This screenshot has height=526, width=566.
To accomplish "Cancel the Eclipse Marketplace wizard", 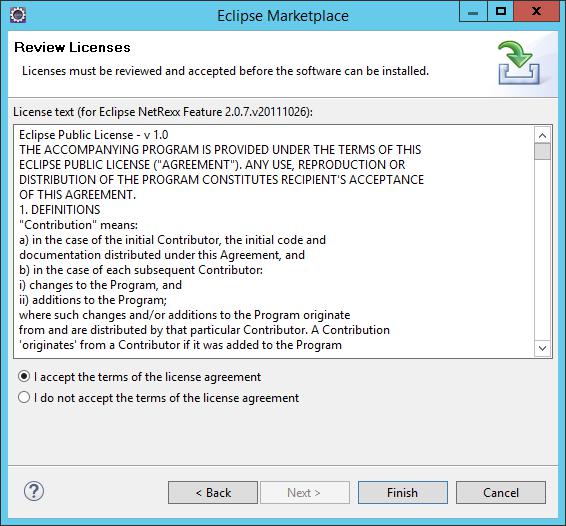I will [x=501, y=492].
